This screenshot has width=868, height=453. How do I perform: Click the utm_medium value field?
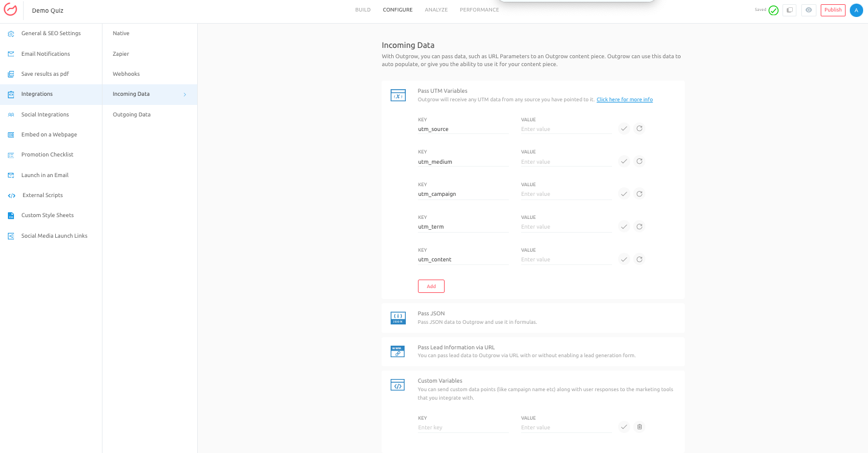click(x=566, y=162)
